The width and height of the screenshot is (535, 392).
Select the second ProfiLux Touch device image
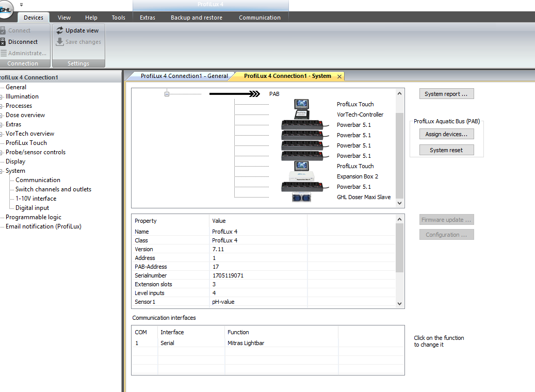(x=302, y=166)
